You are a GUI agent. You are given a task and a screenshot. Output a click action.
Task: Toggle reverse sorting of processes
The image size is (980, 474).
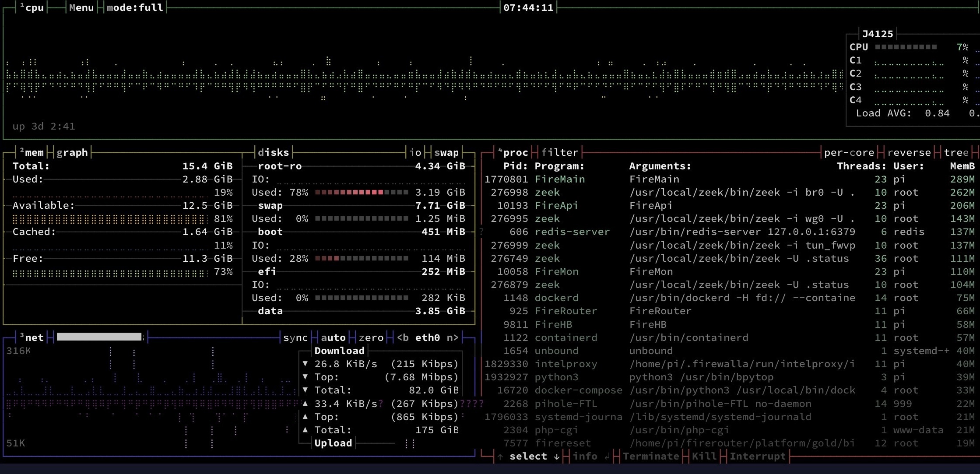(909, 152)
